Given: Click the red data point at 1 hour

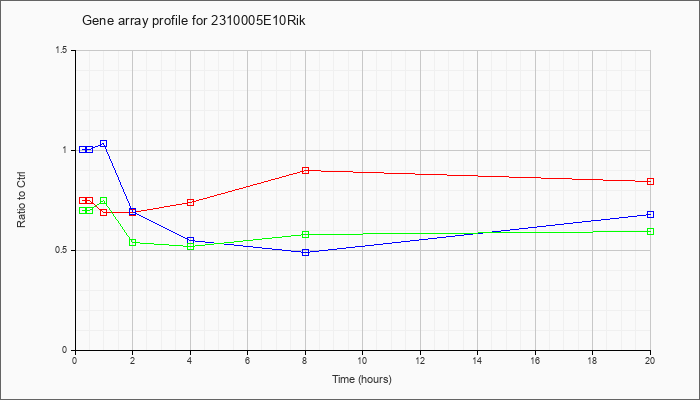Looking at the screenshot, I should (x=104, y=212).
